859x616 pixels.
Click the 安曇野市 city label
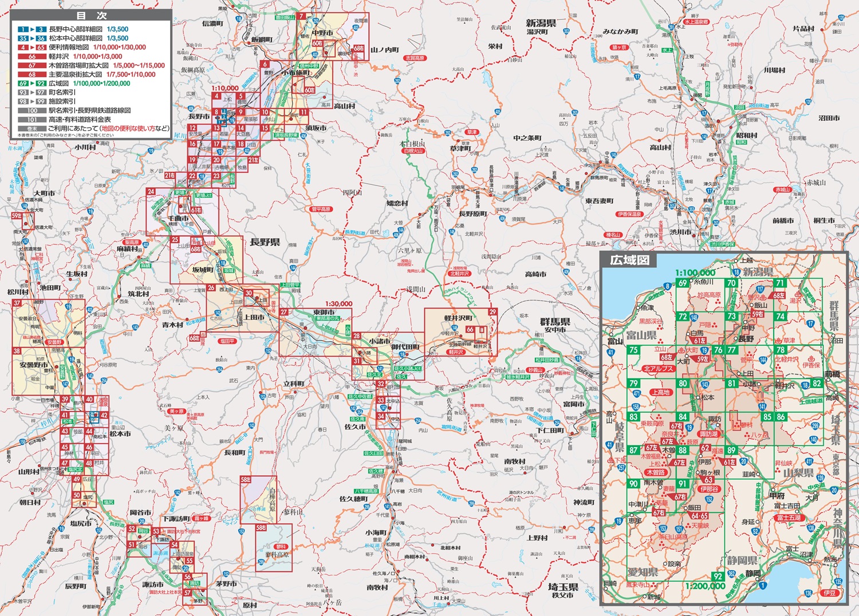[34, 365]
